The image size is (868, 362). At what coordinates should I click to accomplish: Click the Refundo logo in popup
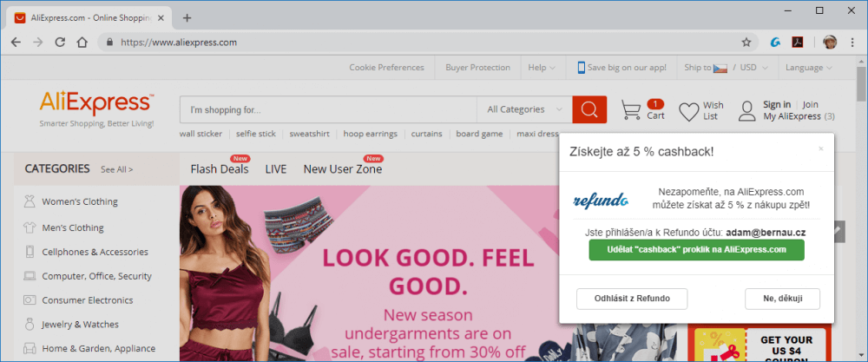point(601,200)
